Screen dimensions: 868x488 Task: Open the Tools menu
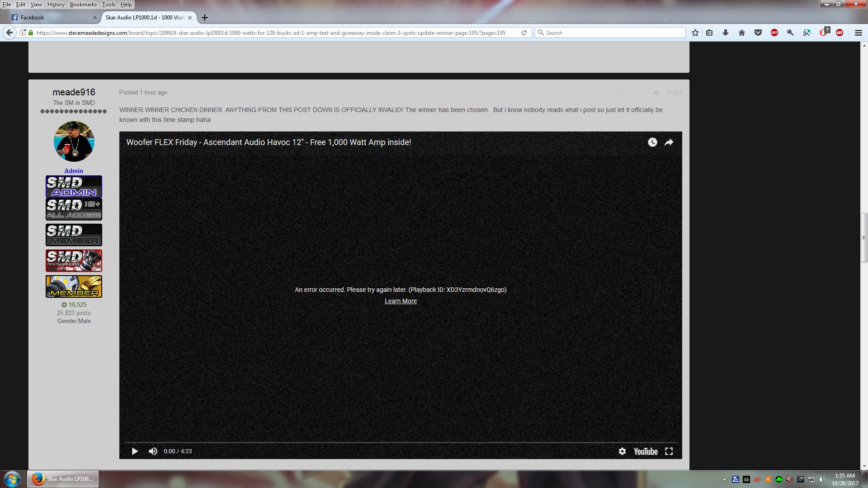[x=108, y=5]
